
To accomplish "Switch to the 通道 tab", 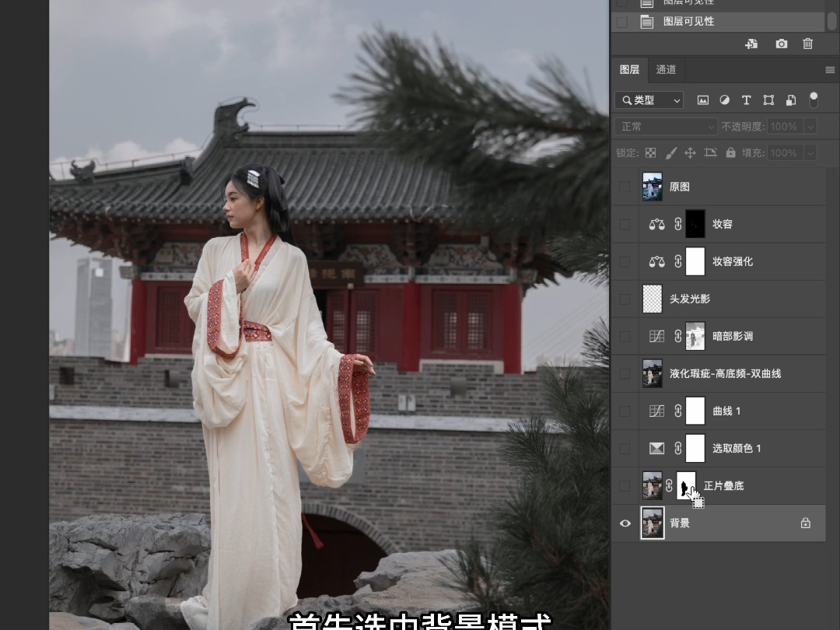I will click(x=666, y=70).
